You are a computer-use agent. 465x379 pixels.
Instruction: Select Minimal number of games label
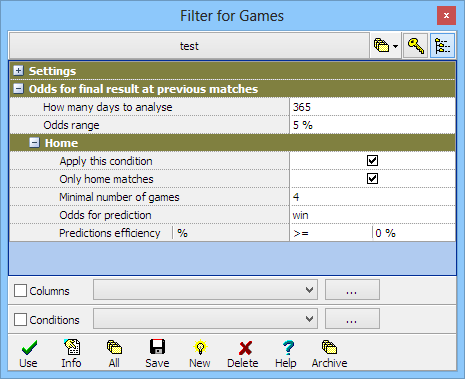point(119,197)
